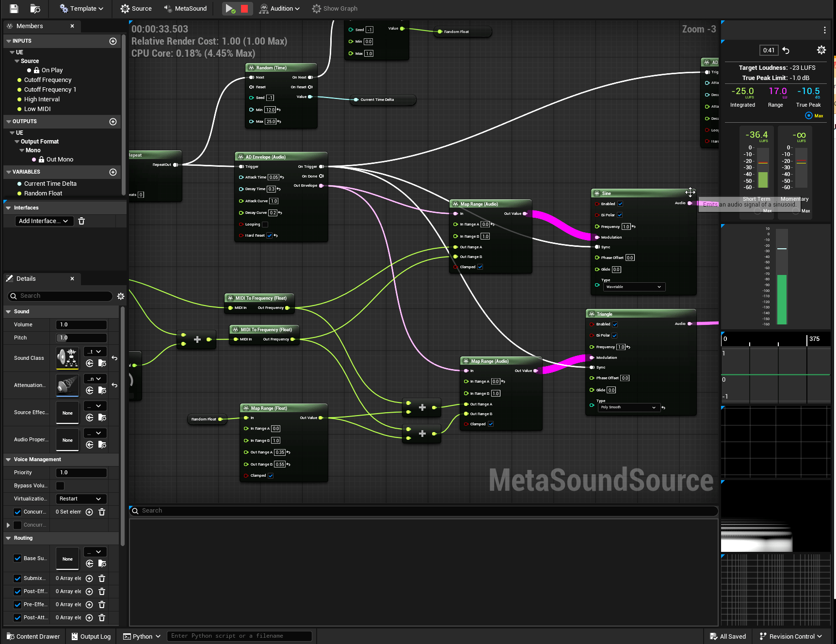
Task: Open the Content Drawer
Action: click(x=33, y=637)
